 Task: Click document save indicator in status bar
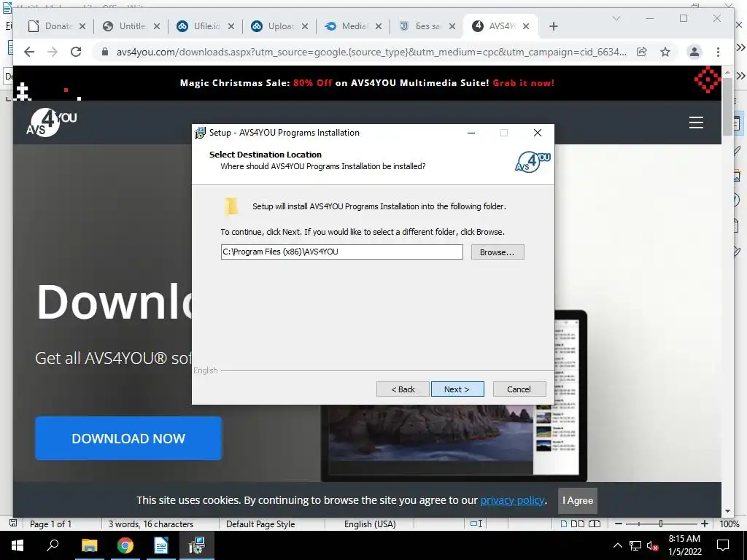[13, 524]
